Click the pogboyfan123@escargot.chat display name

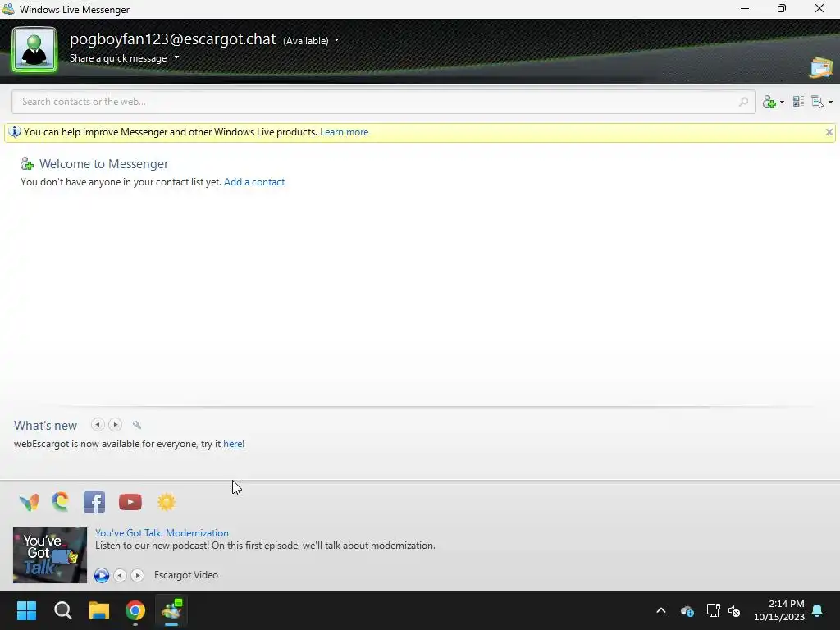point(172,39)
